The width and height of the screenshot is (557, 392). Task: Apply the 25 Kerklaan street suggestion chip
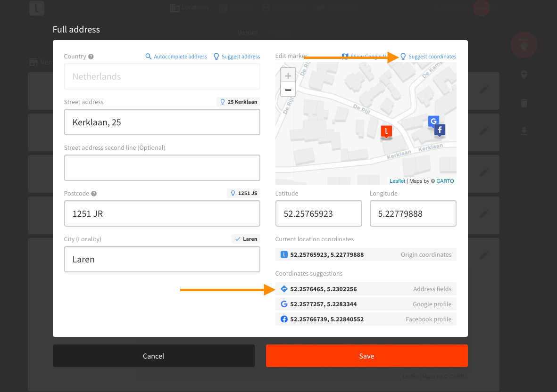point(238,102)
